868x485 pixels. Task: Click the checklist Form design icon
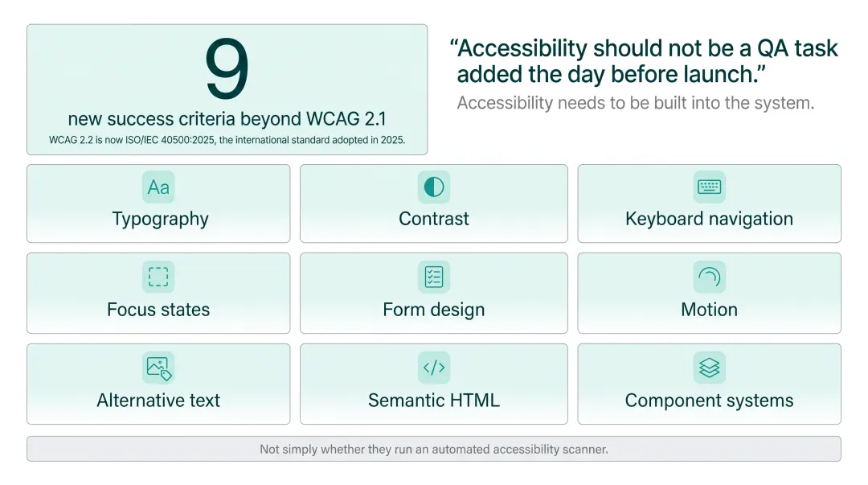click(434, 277)
